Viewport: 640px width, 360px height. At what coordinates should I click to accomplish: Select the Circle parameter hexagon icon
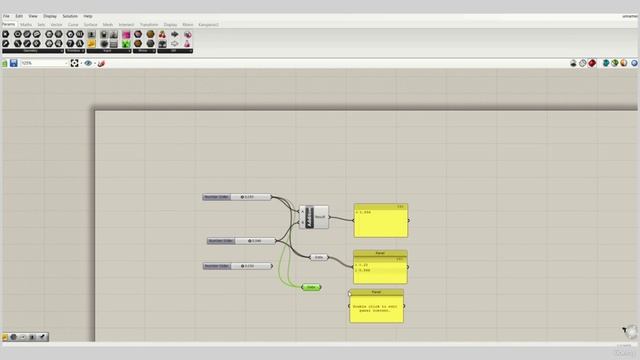point(18,34)
